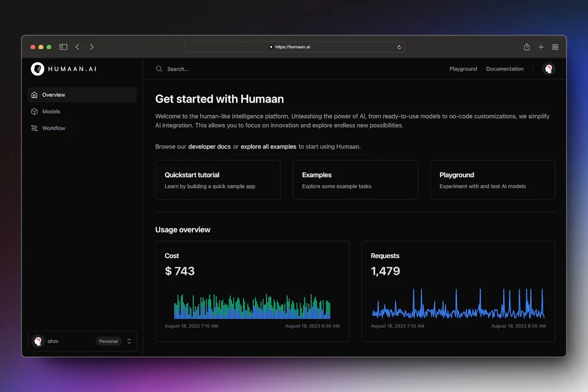588x392 pixels.
Task: Open the Quickstart tutorial card
Action: pos(218,180)
